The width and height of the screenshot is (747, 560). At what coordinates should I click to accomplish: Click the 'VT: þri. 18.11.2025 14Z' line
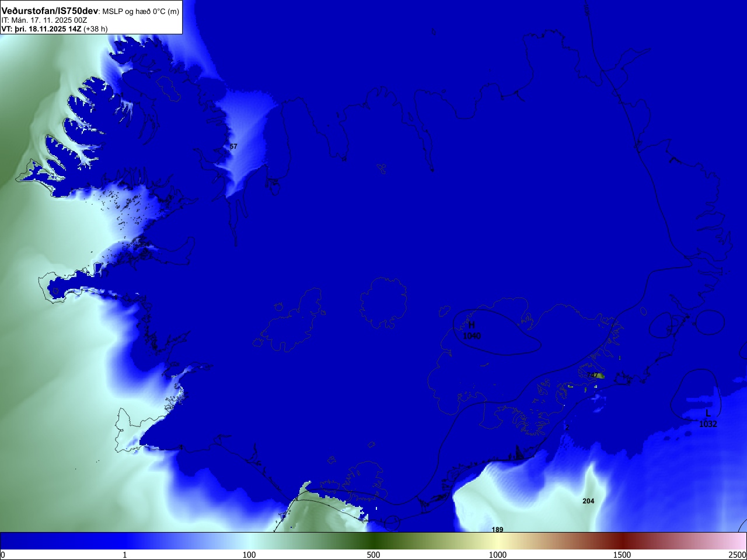point(54,29)
